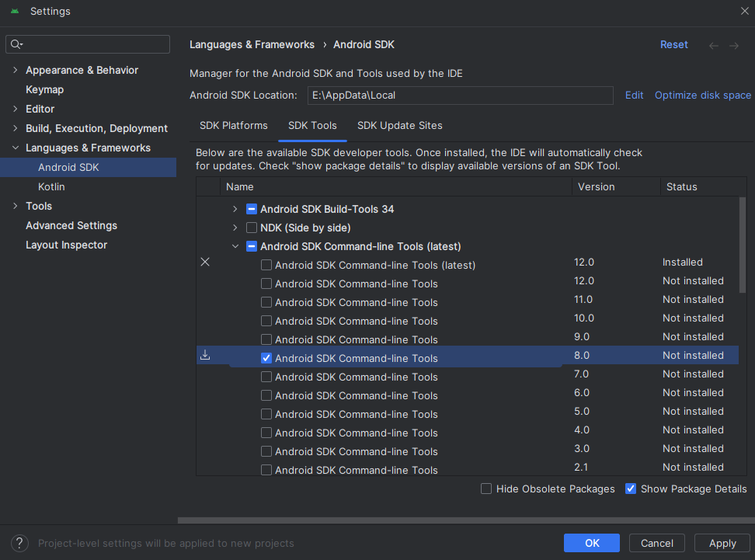The image size is (755, 560).
Task: Check the not-installed Command-line Tools 12.0 checkbox
Action: tap(266, 284)
